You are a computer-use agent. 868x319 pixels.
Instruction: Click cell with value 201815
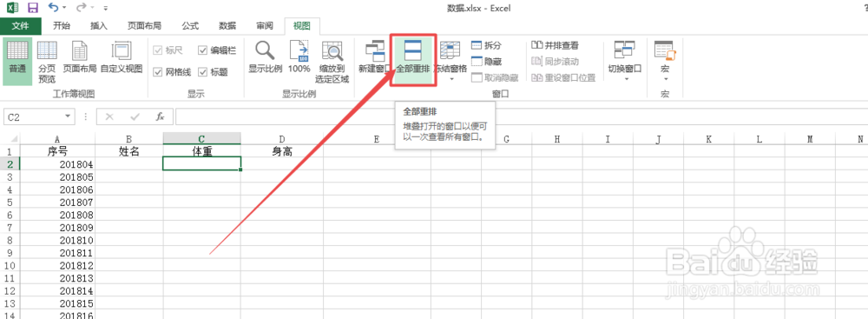[x=58, y=303]
